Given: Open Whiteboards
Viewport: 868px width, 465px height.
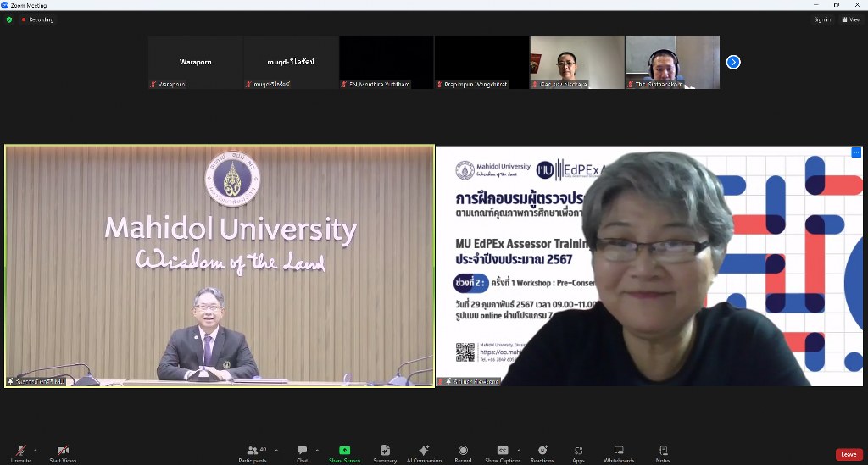Looking at the screenshot, I should tap(619, 453).
